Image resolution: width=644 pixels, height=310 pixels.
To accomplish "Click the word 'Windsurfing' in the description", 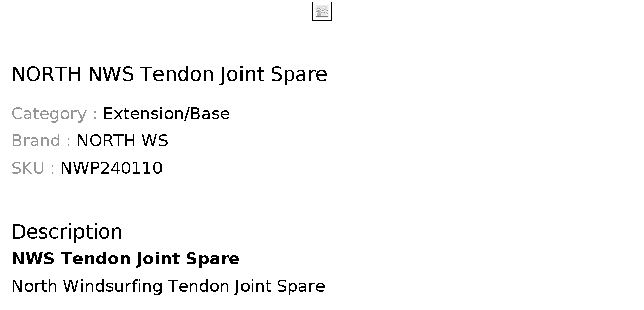I will tap(113, 286).
